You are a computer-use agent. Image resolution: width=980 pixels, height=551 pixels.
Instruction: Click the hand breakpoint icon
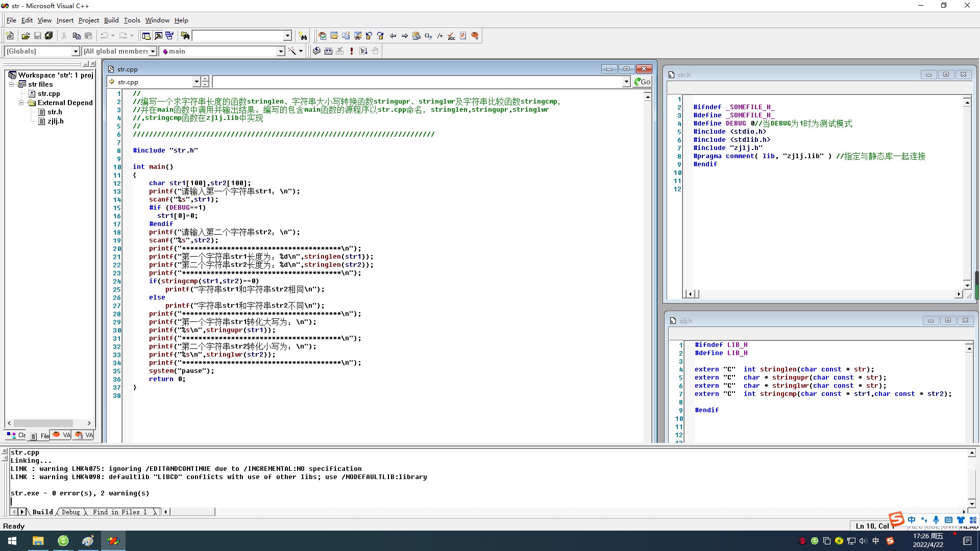[x=375, y=51]
